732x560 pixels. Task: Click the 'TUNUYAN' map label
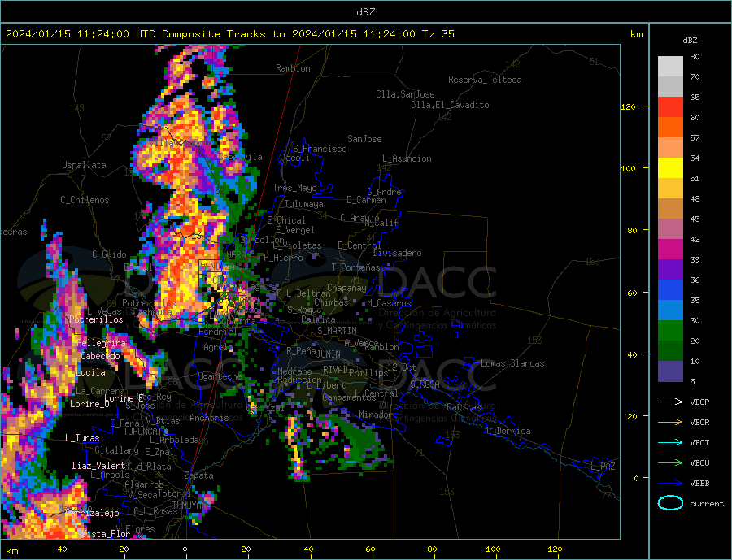[x=189, y=506]
